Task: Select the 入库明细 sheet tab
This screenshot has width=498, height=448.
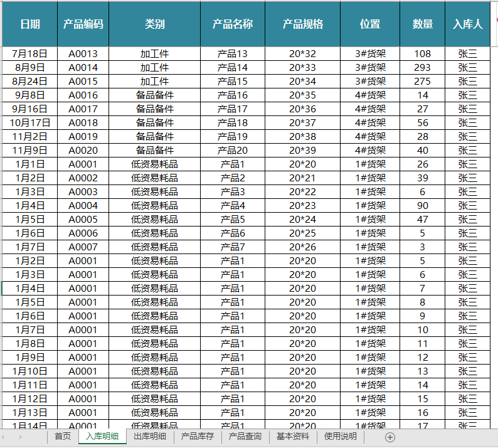Action: pyautogui.click(x=102, y=436)
